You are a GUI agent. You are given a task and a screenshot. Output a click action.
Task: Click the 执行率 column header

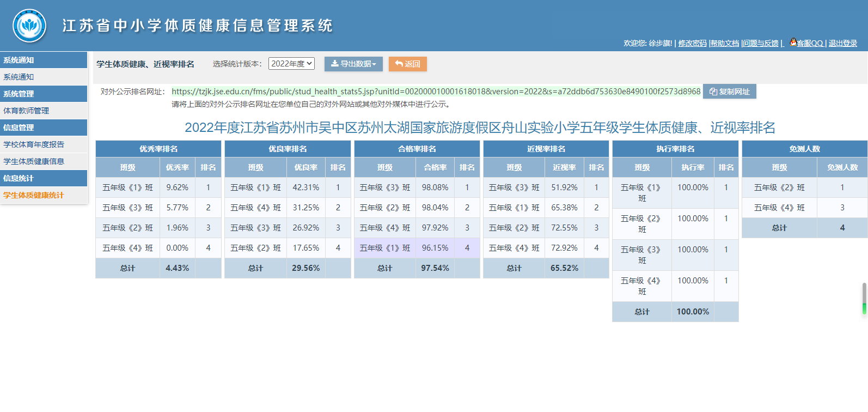(x=693, y=167)
